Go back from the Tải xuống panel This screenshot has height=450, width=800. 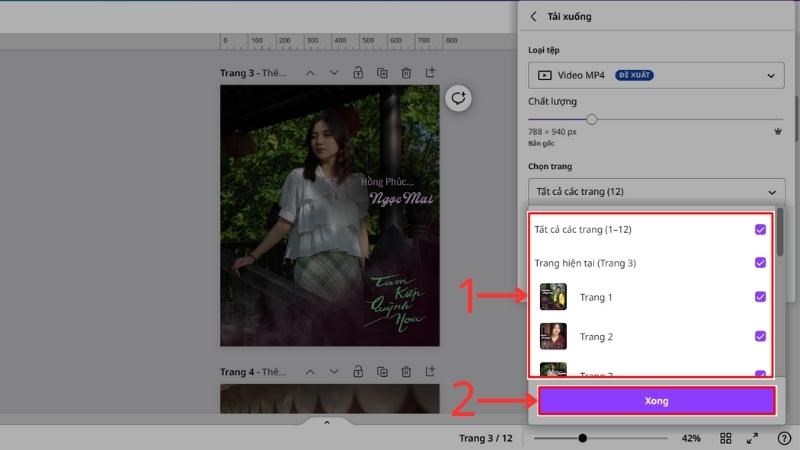point(534,16)
